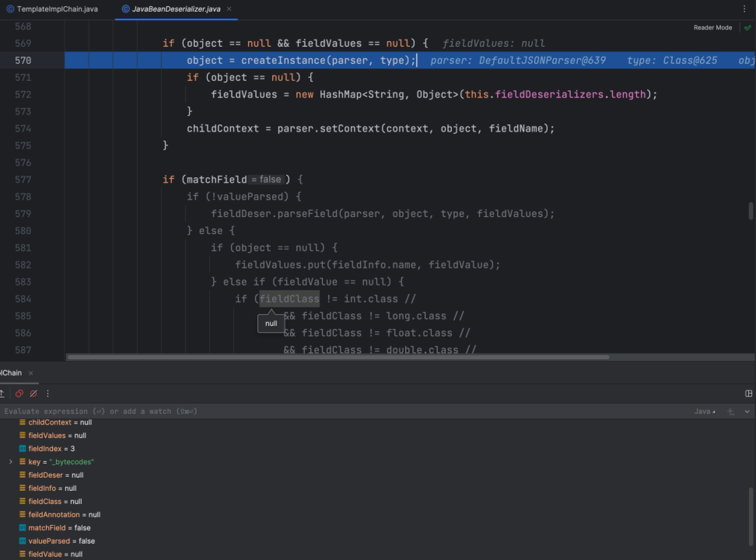The width and height of the screenshot is (756, 560).
Task: Select the fieldDeser = null variable
Action: (56, 475)
